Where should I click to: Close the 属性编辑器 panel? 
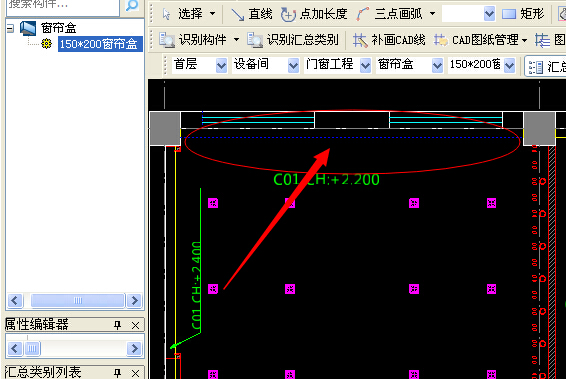[136, 325]
